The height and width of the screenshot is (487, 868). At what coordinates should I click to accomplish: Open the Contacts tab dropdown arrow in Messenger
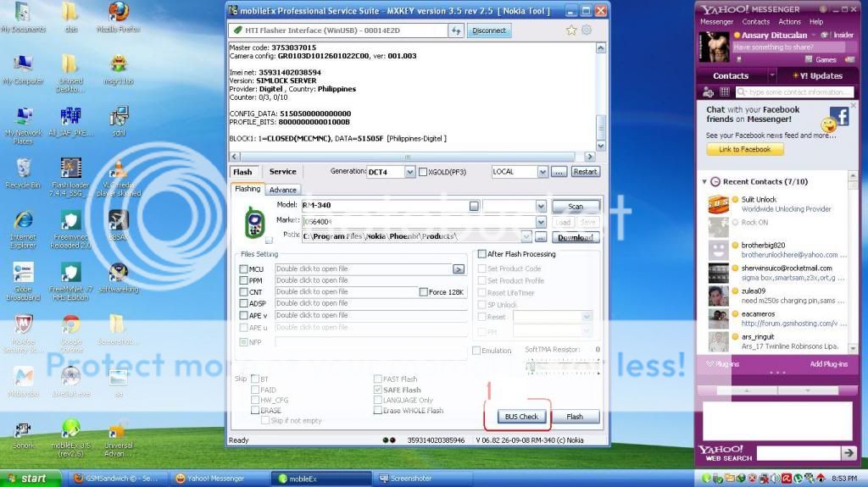click(x=771, y=75)
